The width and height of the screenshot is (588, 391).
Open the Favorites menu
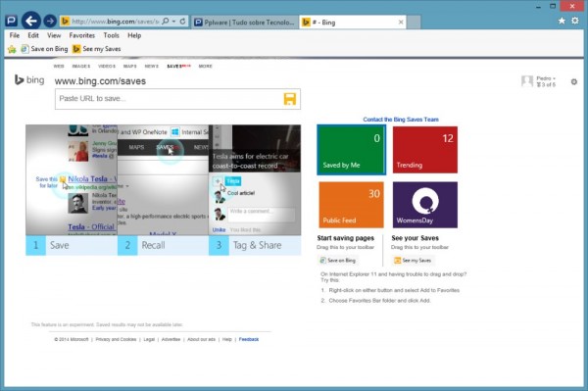(81, 35)
